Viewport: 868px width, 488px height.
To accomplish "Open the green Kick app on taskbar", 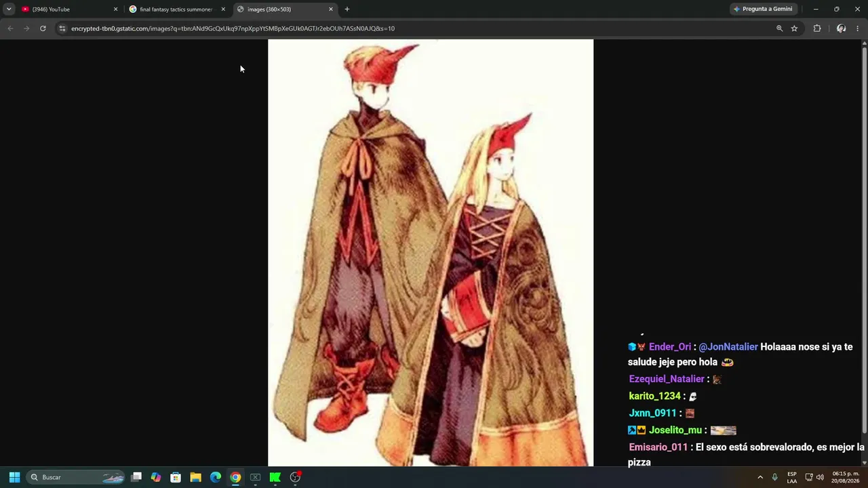I will [275, 477].
